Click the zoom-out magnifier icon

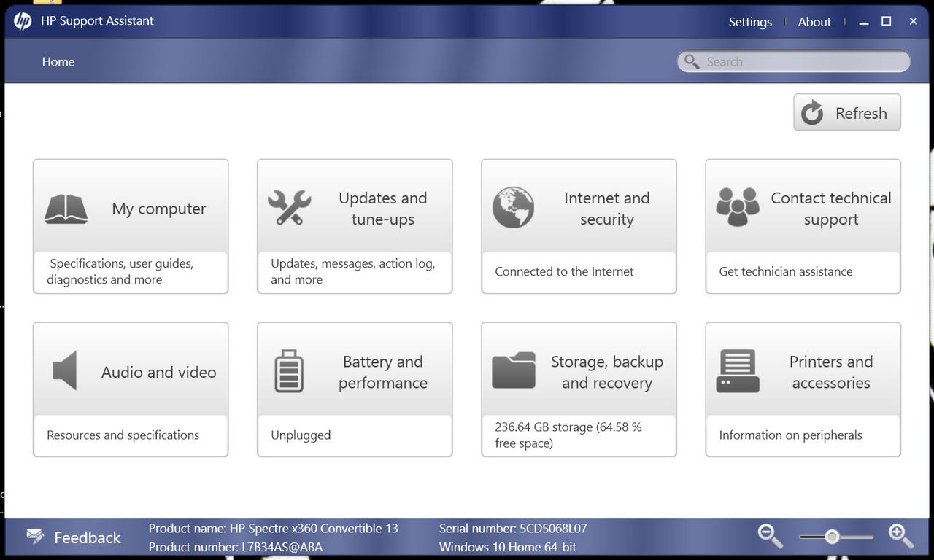(x=770, y=536)
